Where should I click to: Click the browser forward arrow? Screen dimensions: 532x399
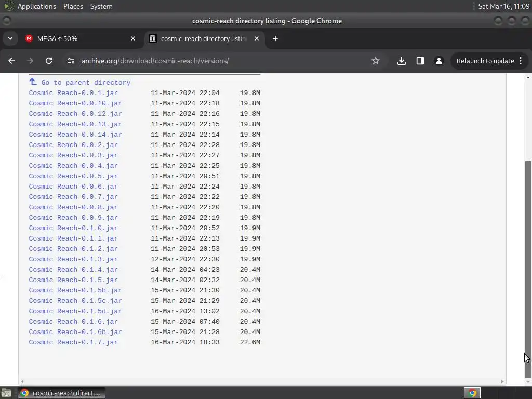click(30, 61)
